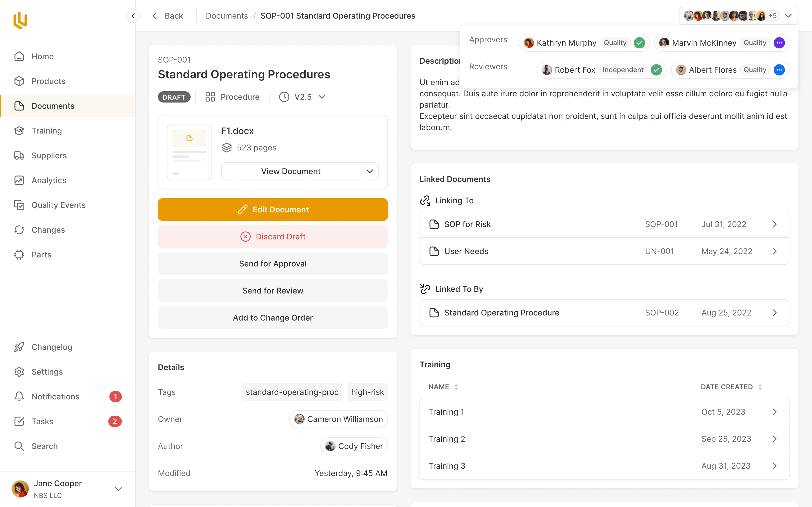Click the high-risk tag chip
This screenshot has height=507, width=812.
(x=367, y=392)
